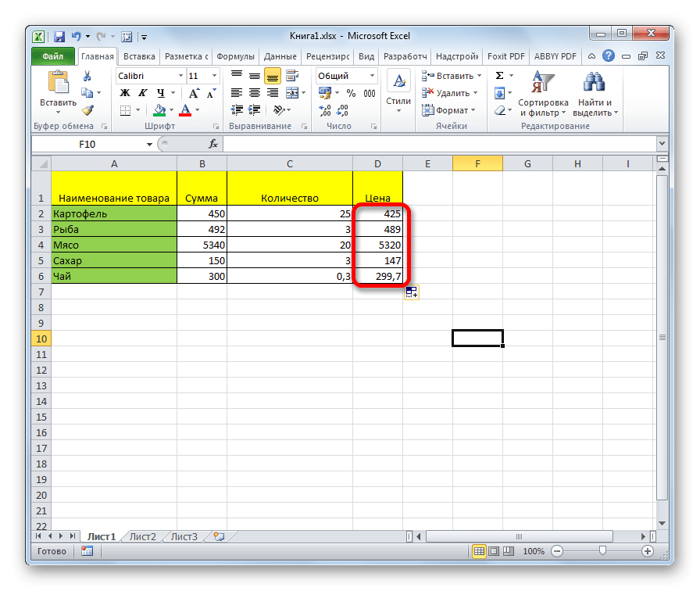Screen dimensions: 700x591
Task: Switch to the Вид tab
Action: [x=366, y=56]
